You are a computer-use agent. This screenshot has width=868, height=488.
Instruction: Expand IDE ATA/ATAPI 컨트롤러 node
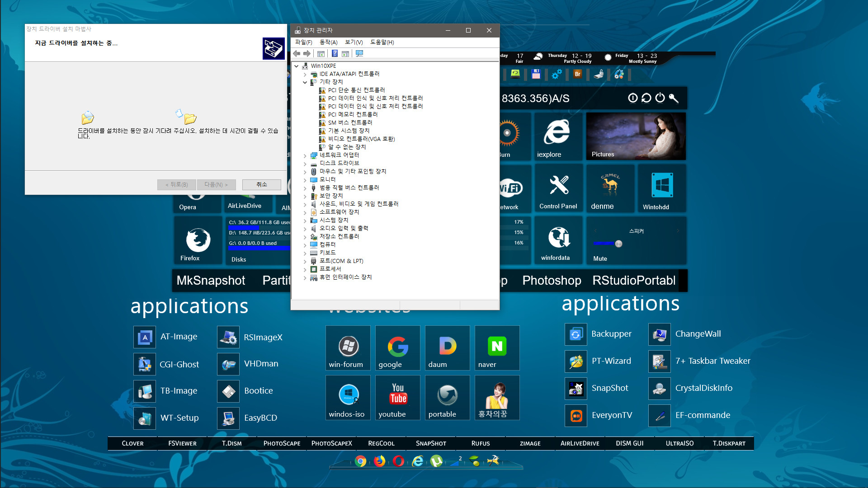(x=305, y=74)
